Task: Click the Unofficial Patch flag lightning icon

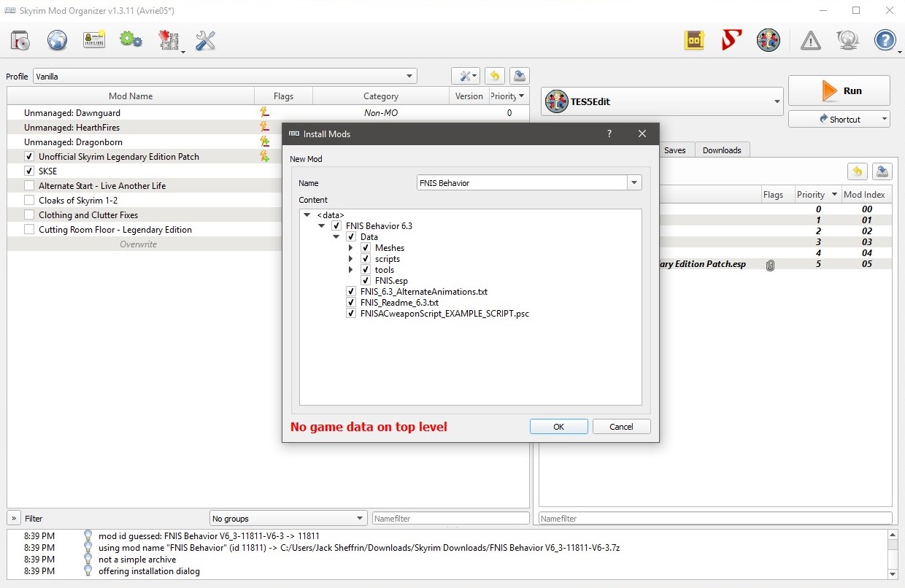Action: pos(264,156)
